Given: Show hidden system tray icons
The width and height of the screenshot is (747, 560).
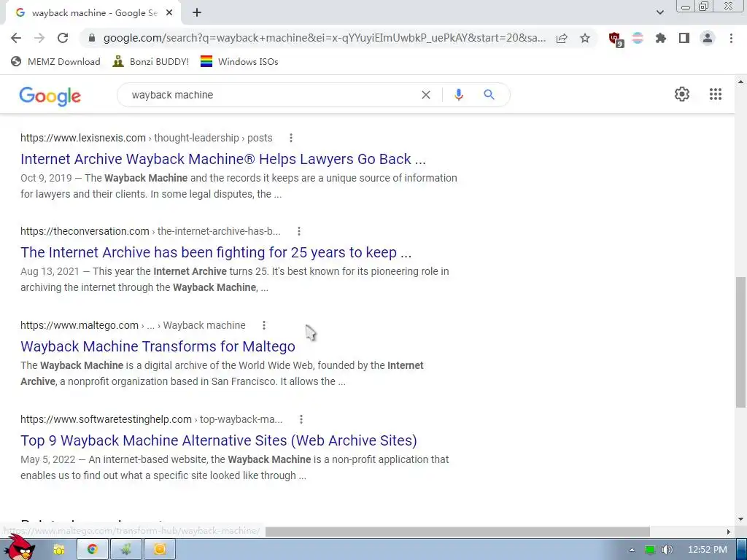Looking at the screenshot, I should (632, 550).
